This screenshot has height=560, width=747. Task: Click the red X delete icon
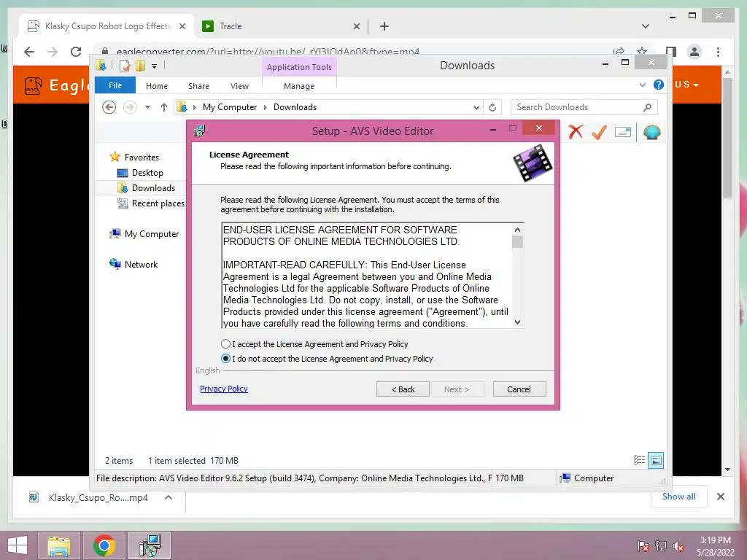tap(576, 131)
